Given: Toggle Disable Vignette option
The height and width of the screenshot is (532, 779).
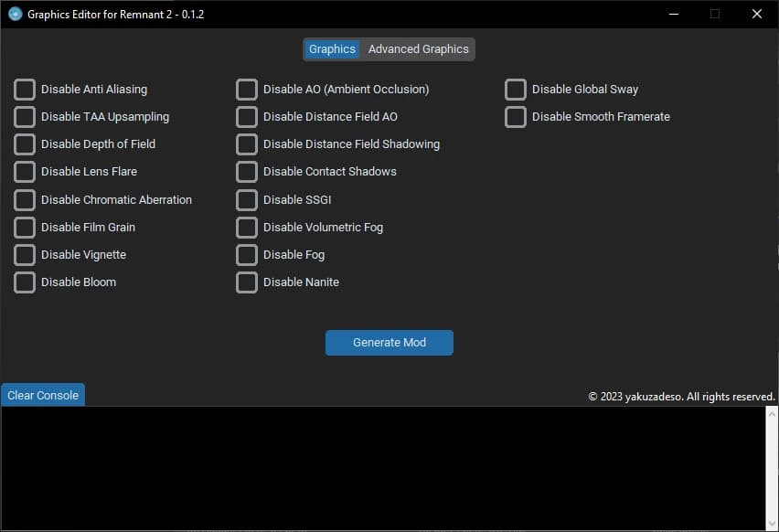Looking at the screenshot, I should [x=25, y=254].
